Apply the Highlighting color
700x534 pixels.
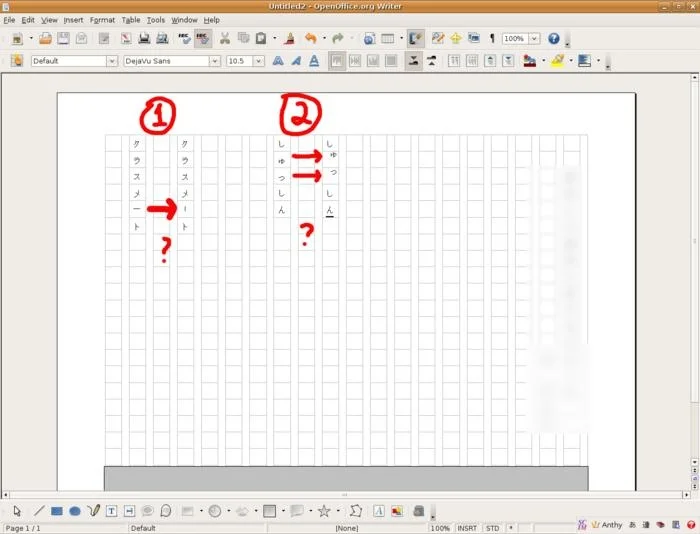(557, 61)
